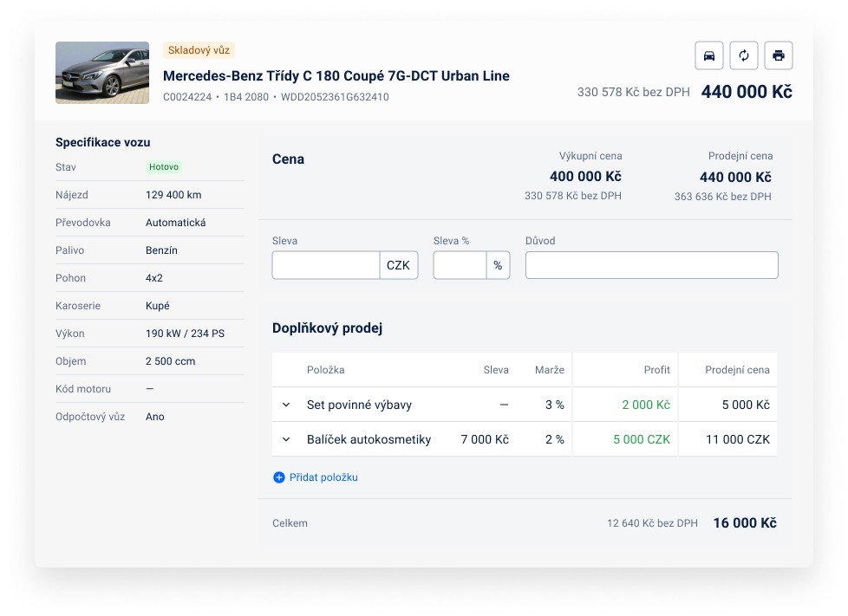
Task: Click the Prodejní cena table column header
Action: (x=737, y=370)
